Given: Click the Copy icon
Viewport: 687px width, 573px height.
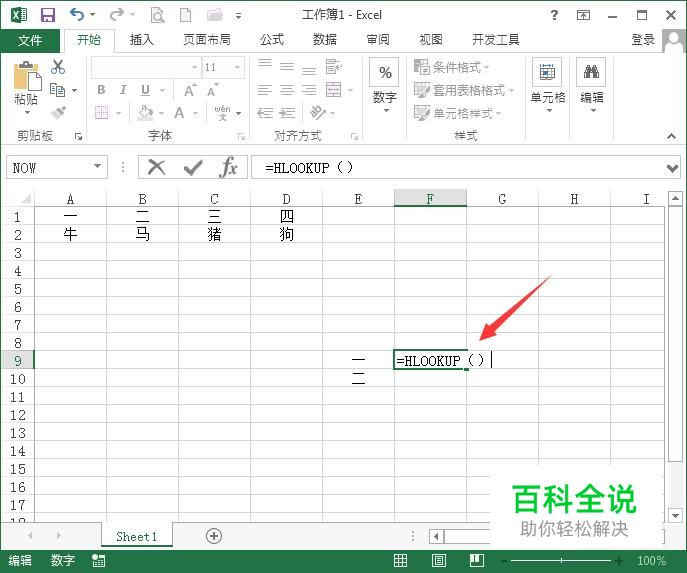Looking at the screenshot, I should point(58,90).
